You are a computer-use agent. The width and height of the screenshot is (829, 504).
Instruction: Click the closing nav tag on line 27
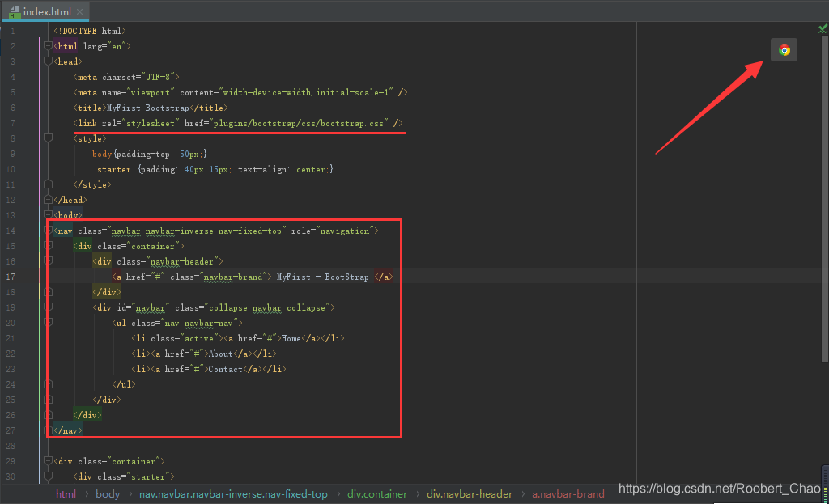pos(68,430)
